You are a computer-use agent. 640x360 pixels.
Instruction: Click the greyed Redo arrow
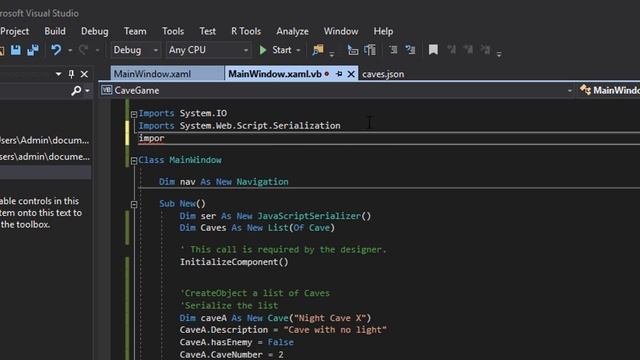84,50
